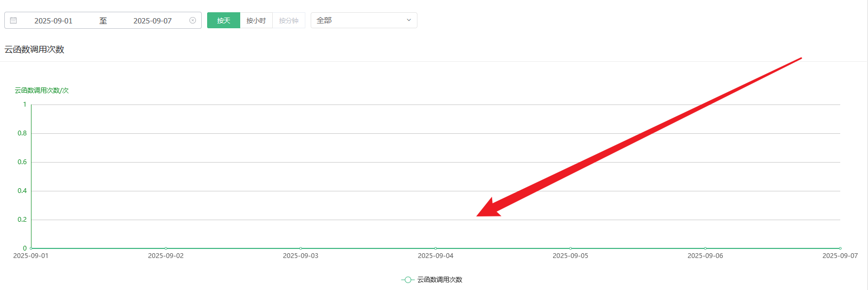Edit the end date 2025-09-07 field
The width and height of the screenshot is (868, 290).
[153, 21]
